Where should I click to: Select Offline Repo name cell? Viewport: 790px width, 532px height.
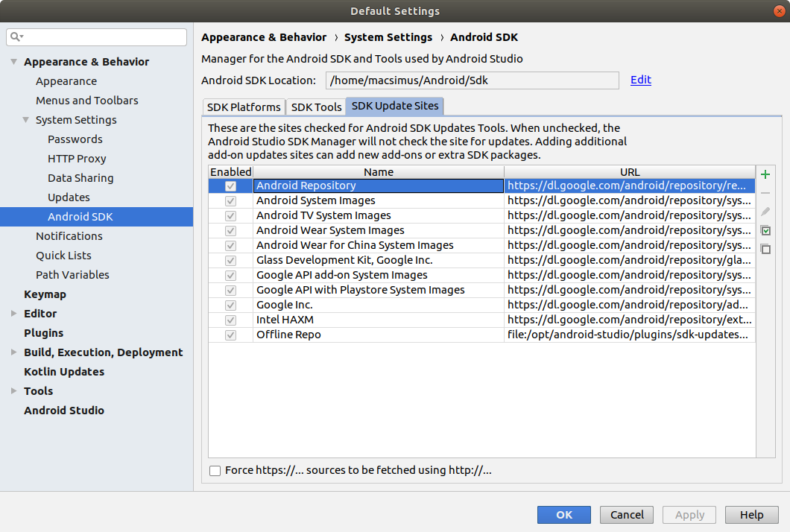379,335
